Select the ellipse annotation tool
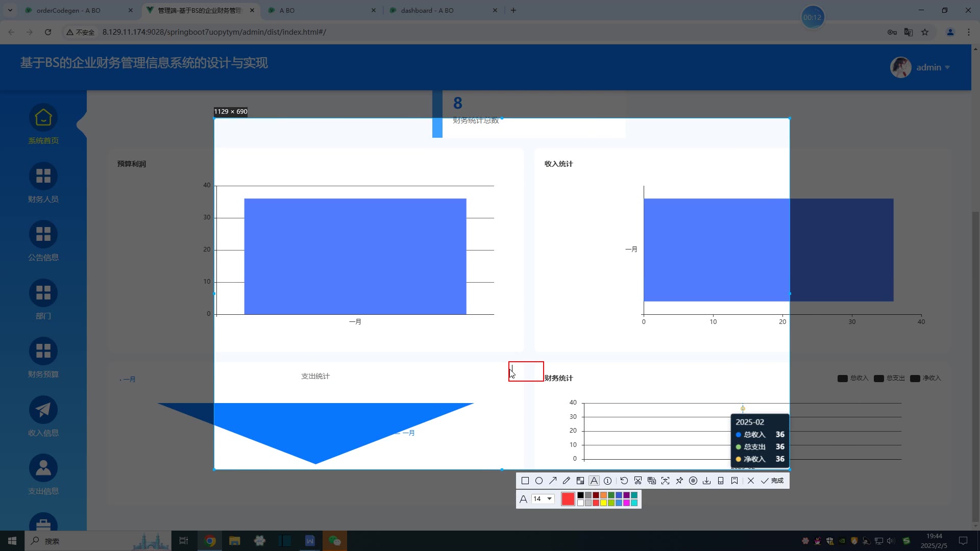 538,481
